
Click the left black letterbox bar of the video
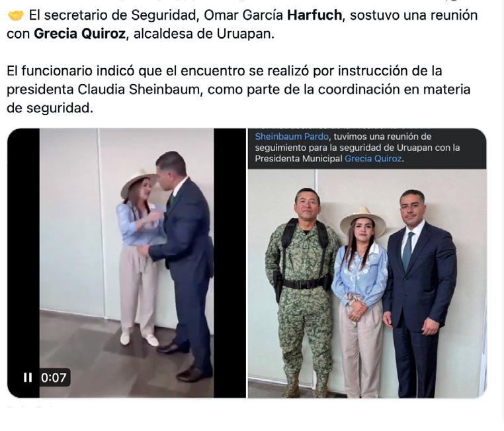(x=23, y=251)
